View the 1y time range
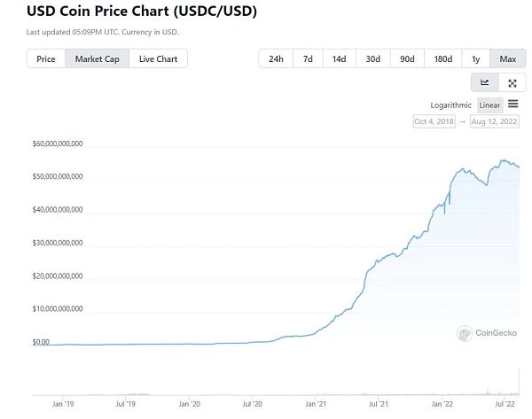The width and height of the screenshot is (532, 419). point(476,59)
